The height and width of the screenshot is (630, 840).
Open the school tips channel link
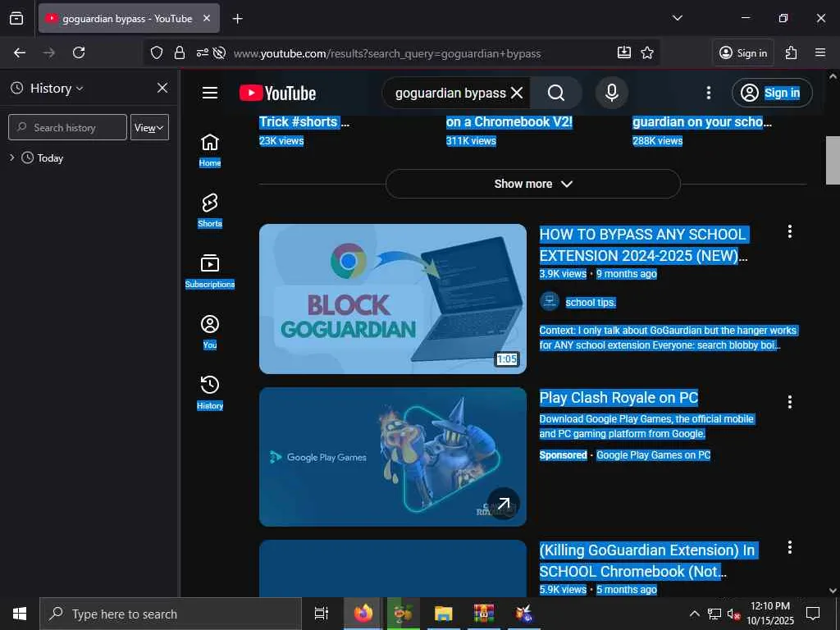coord(591,303)
